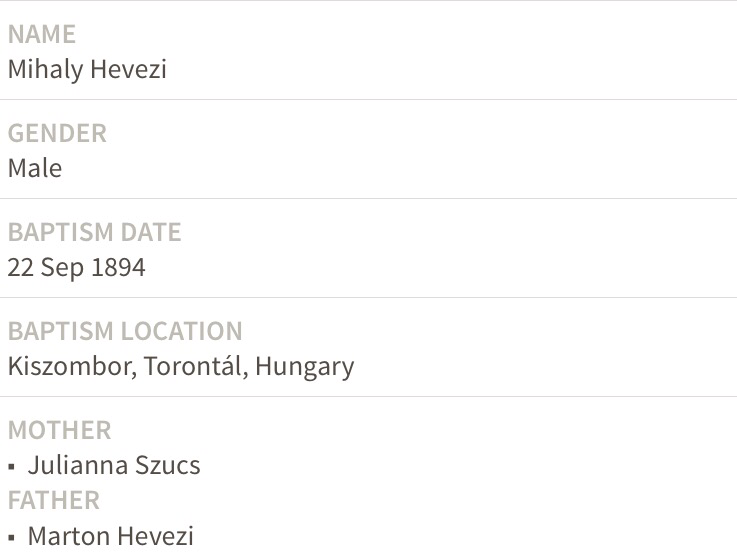Screen dimensions: 737x557
Task: Select the gender value Male
Action: pyautogui.click(x=35, y=169)
